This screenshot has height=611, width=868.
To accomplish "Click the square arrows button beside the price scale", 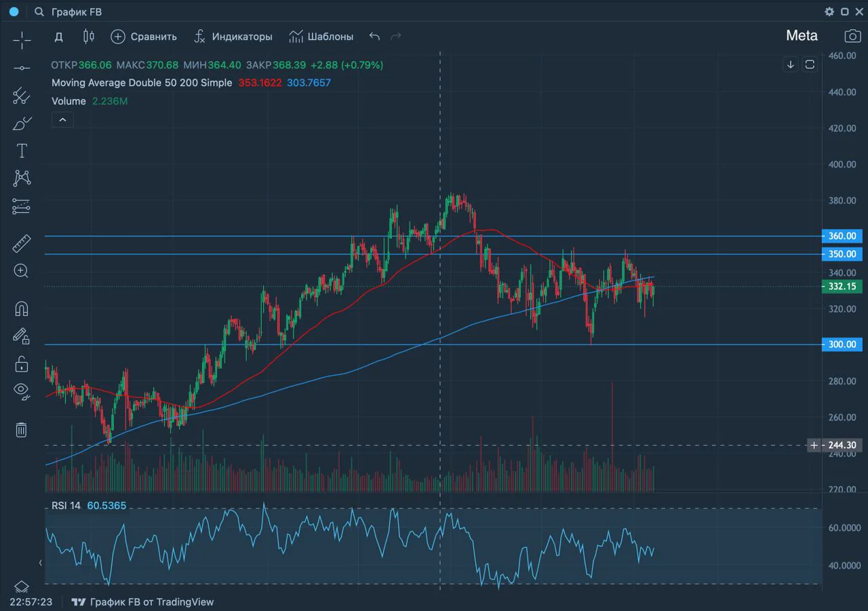I will pyautogui.click(x=810, y=64).
